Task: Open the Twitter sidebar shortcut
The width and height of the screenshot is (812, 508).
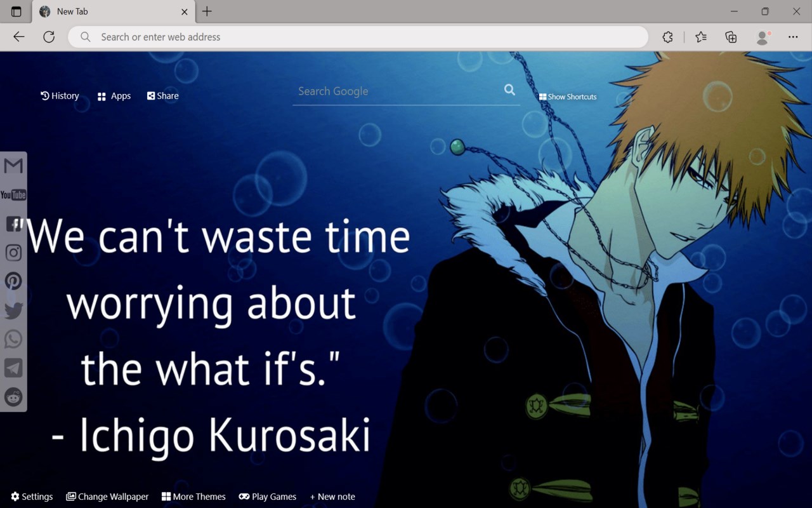Action: [13, 311]
